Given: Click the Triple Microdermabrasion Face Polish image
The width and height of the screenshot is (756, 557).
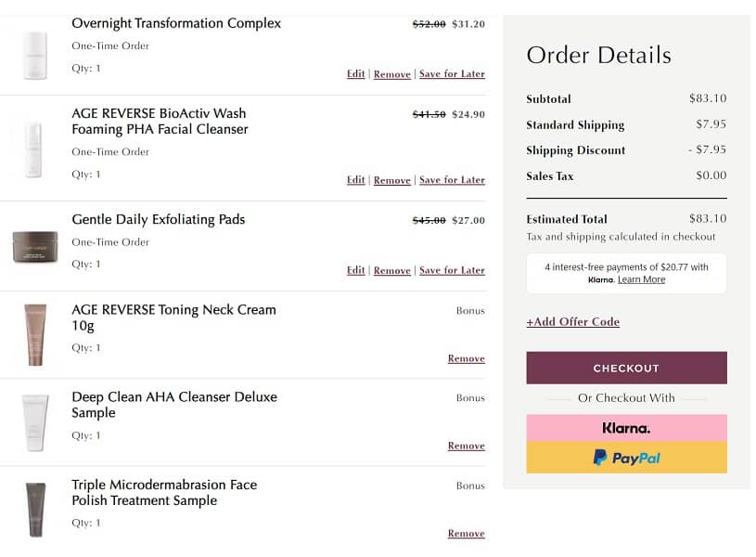Looking at the screenshot, I should coord(35,509).
